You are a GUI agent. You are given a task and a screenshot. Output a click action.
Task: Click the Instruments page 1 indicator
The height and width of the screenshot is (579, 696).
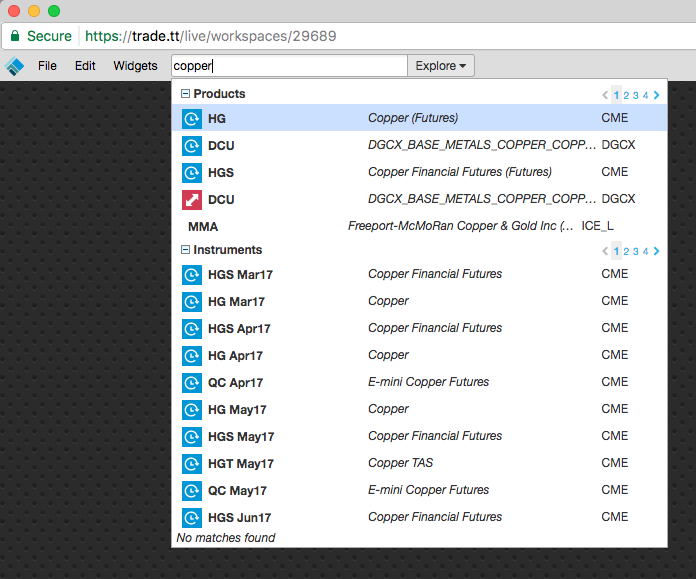pos(616,251)
